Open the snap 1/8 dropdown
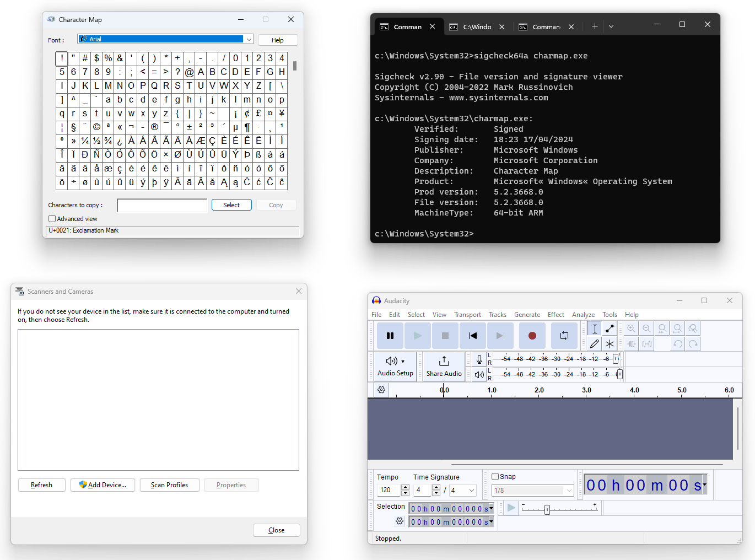The height and width of the screenshot is (560, 755). (533, 491)
